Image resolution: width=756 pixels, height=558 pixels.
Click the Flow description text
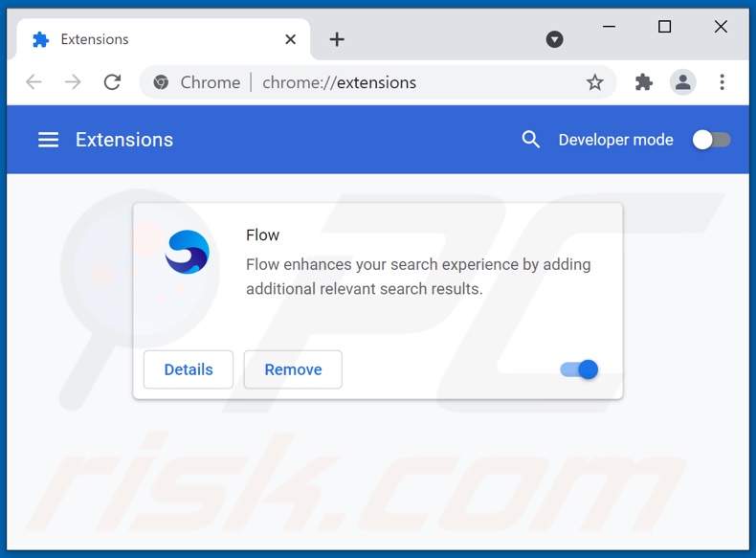tap(418, 277)
